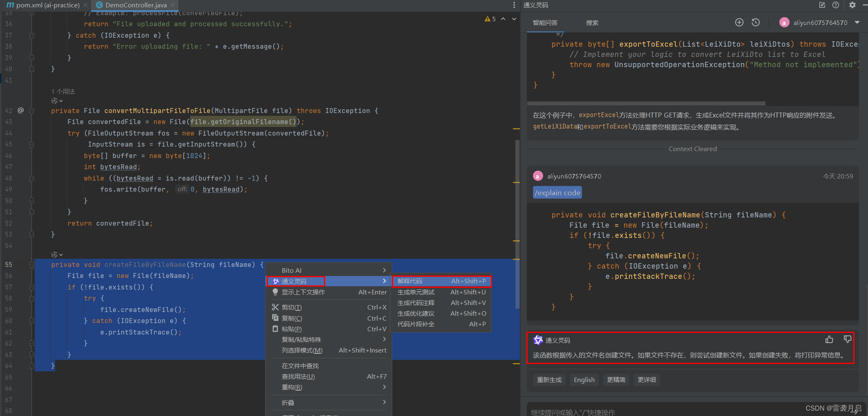The height and width of the screenshot is (416, 868).
Task: Close the DemoController.java editor tab
Action: (173, 5)
